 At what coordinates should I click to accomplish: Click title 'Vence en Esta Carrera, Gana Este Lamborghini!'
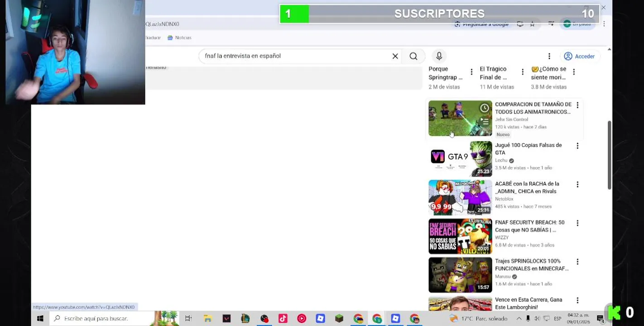[529, 303]
